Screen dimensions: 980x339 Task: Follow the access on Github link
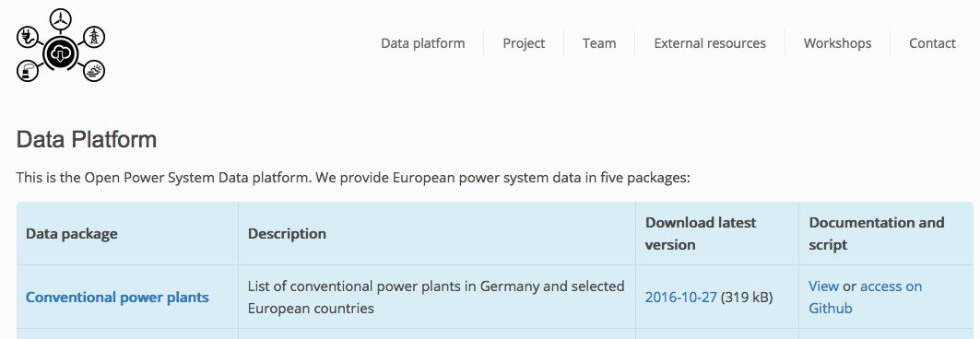865,298
